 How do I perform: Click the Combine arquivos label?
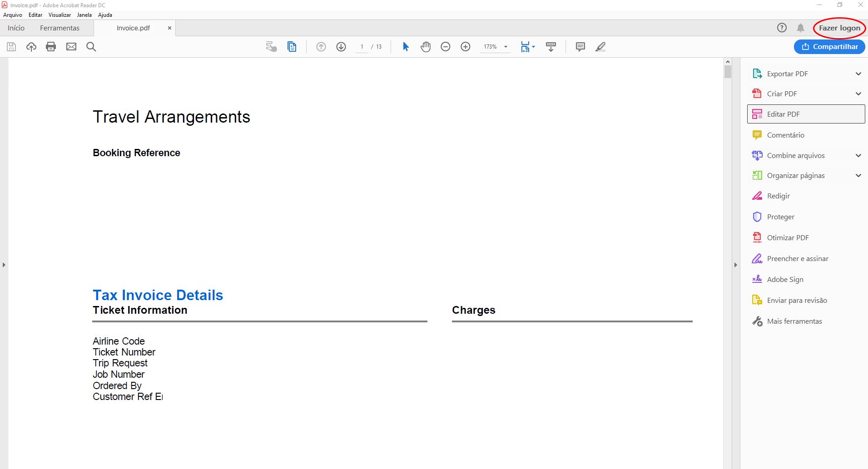coord(796,155)
